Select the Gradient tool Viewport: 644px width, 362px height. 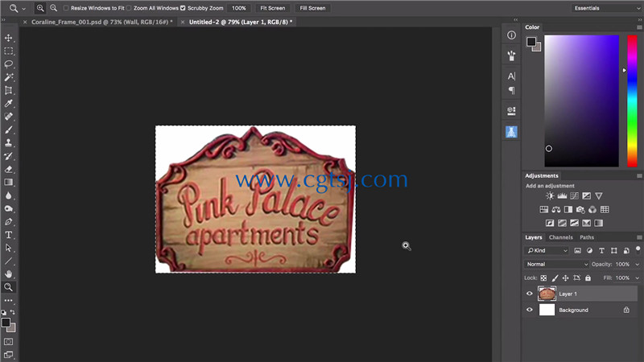(x=8, y=183)
